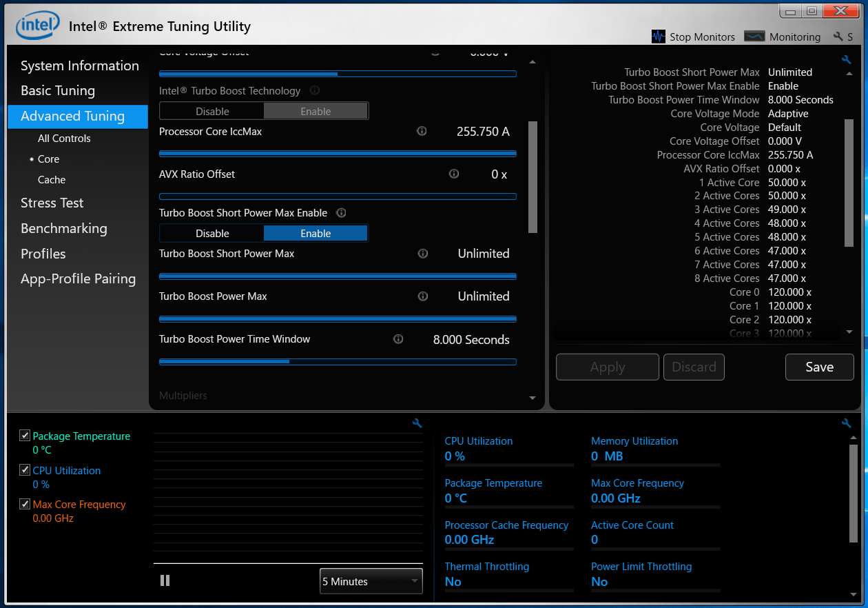Click the Active Core Count monitor readout
Viewport: 868px width, 608px height.
click(655, 533)
